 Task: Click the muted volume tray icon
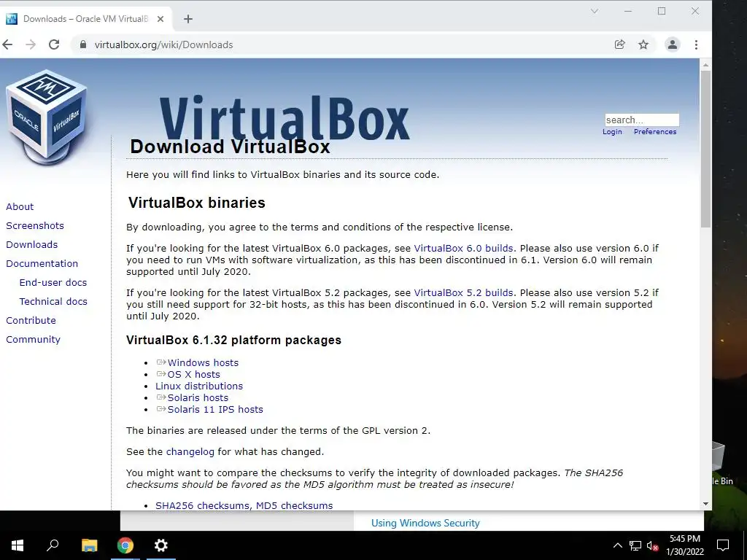click(x=653, y=545)
